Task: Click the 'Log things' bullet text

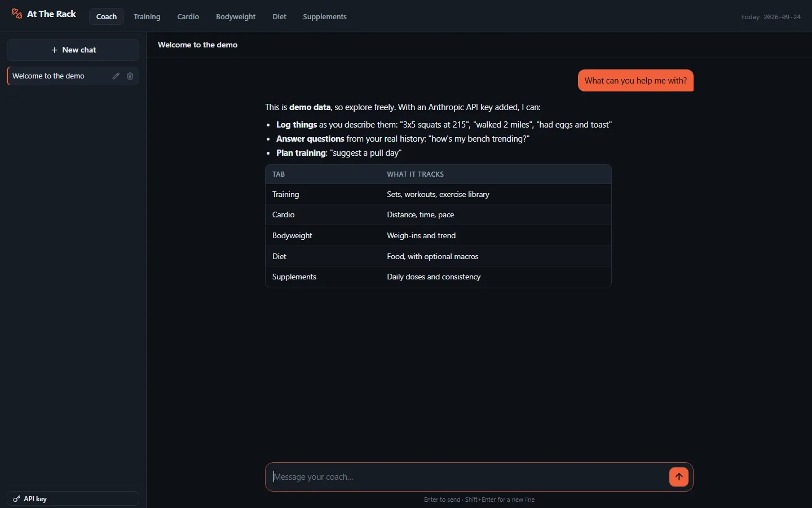Action: coord(297,125)
